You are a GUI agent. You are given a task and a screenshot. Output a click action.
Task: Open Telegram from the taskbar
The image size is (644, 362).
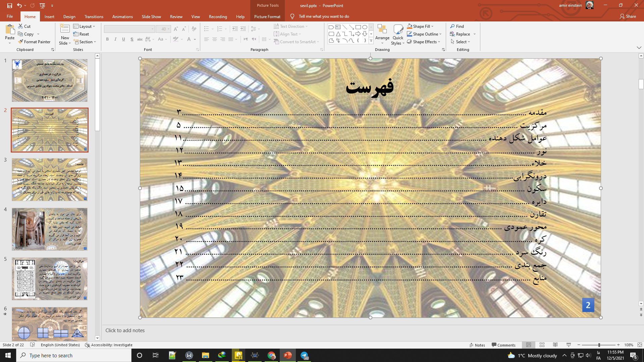[x=304, y=355]
